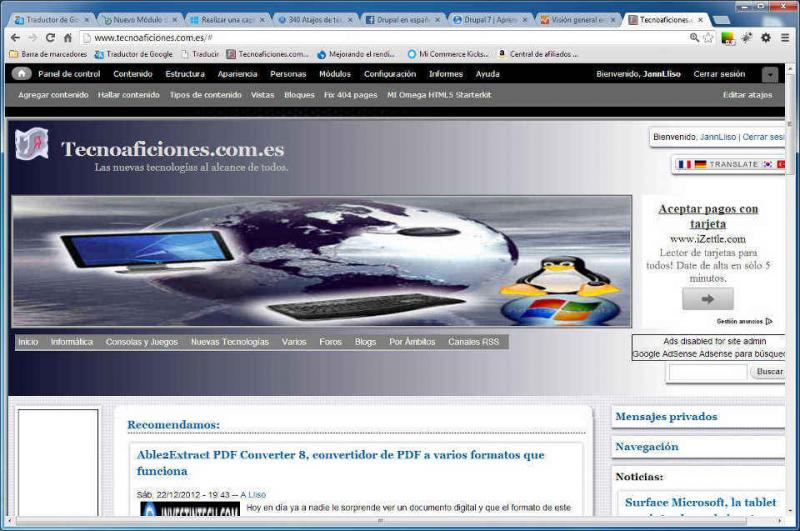Open Contenido admin menu
The height and width of the screenshot is (531, 800).
133,74
